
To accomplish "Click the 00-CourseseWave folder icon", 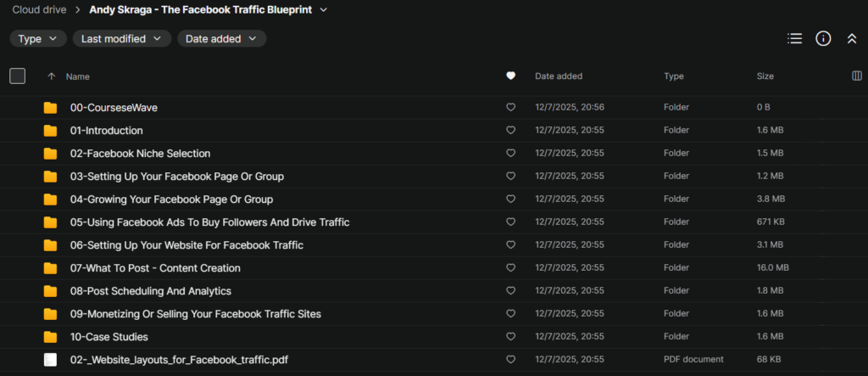I will 50,108.
